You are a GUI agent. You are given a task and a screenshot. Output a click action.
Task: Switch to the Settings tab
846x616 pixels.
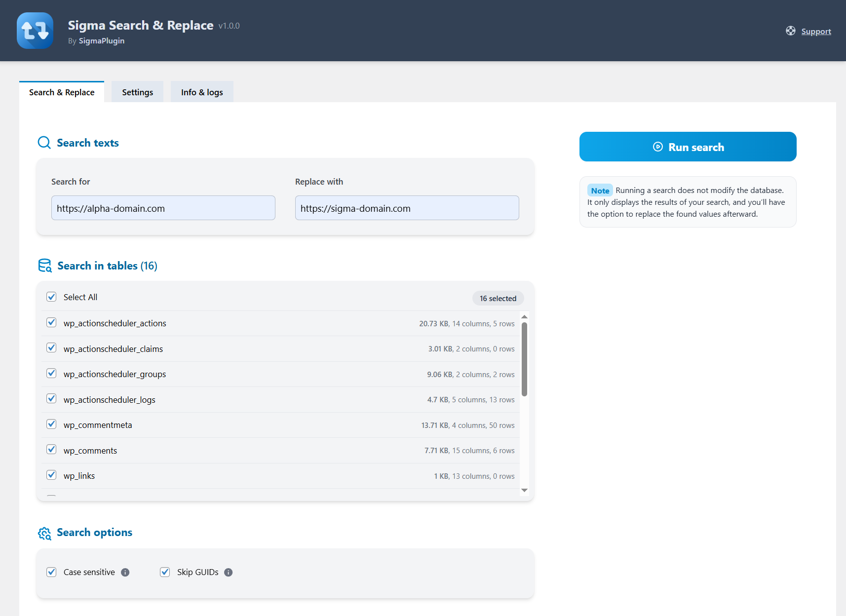coord(137,92)
